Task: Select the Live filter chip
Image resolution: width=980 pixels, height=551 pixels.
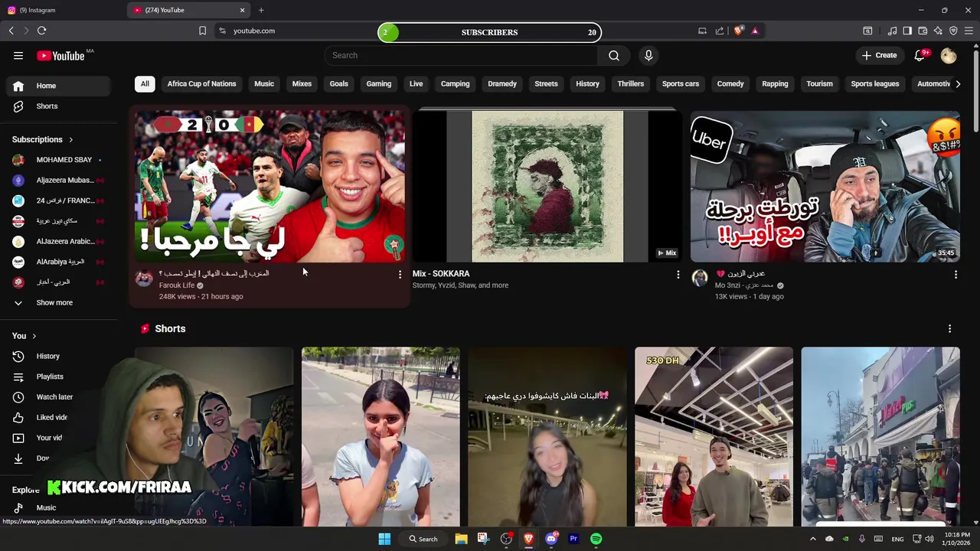Action: point(416,83)
